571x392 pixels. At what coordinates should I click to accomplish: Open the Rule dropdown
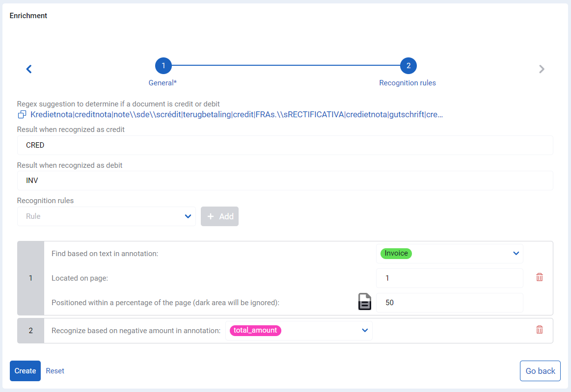pyautogui.click(x=107, y=216)
